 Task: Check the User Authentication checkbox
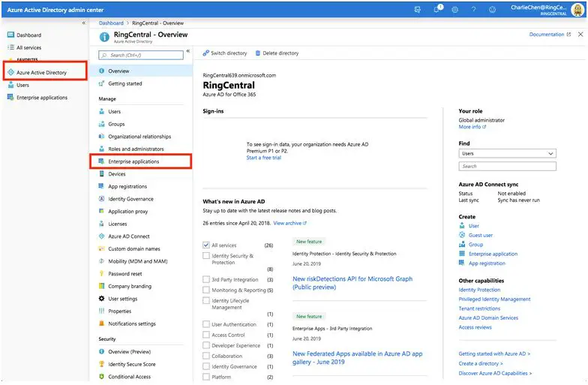[x=205, y=324]
